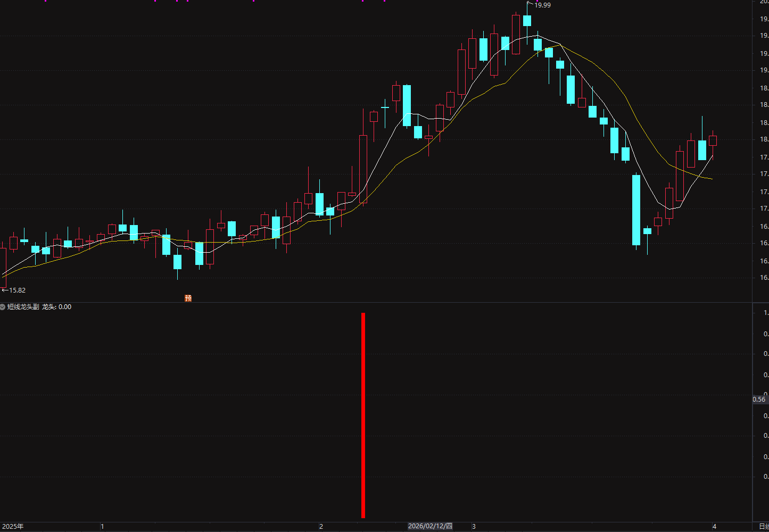769x532 pixels.
Task: Select the tall red signal bar in the sub-chart
Action: [x=363, y=415]
